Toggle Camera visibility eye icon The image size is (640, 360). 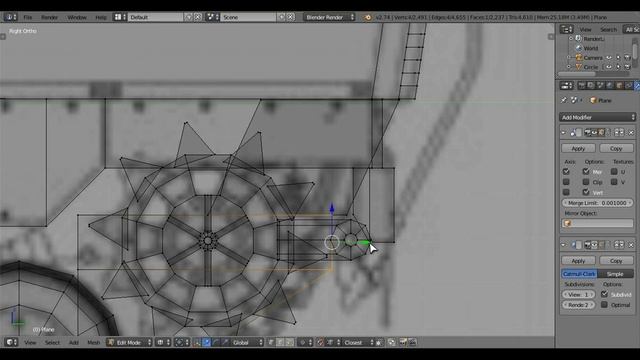(609, 58)
